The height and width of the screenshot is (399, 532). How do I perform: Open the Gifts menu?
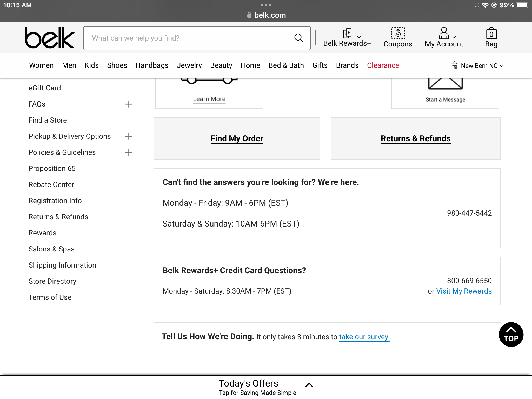pos(320,65)
